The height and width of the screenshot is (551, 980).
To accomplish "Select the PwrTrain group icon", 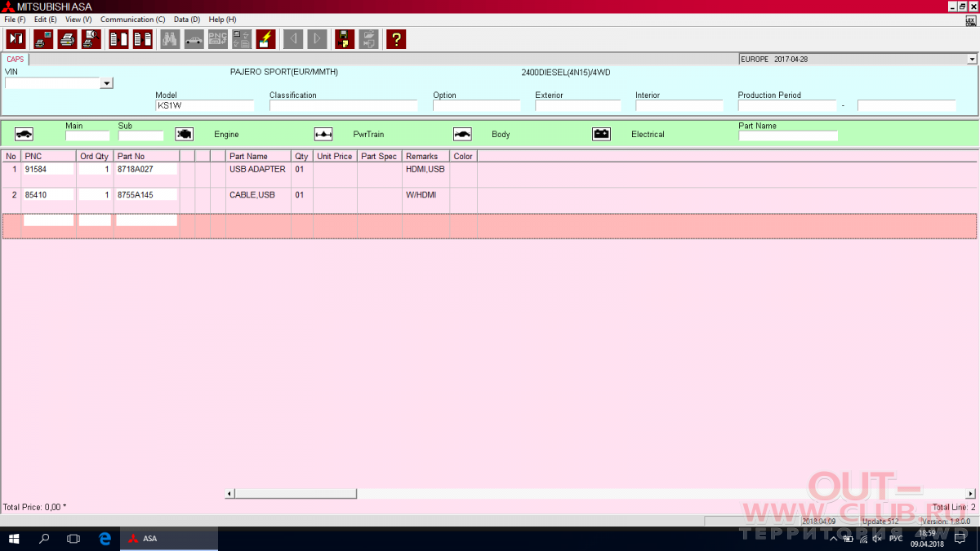I will pos(323,134).
